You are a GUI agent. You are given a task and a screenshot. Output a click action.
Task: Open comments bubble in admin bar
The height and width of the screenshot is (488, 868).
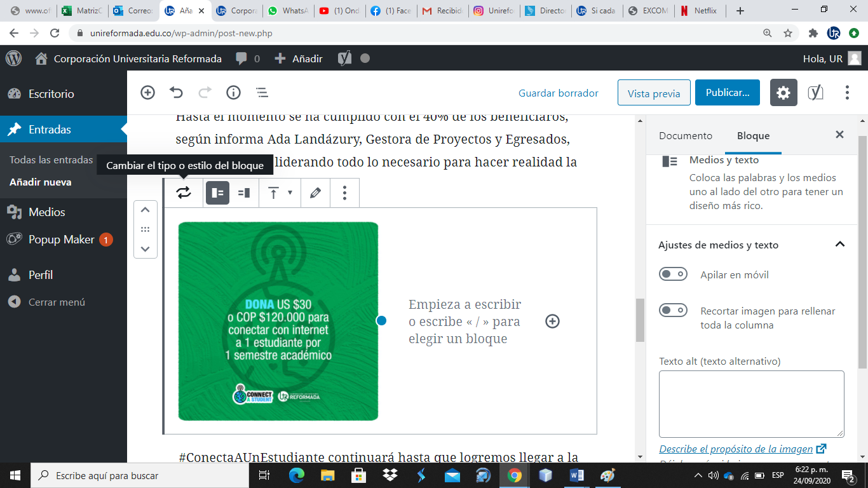pos(248,58)
